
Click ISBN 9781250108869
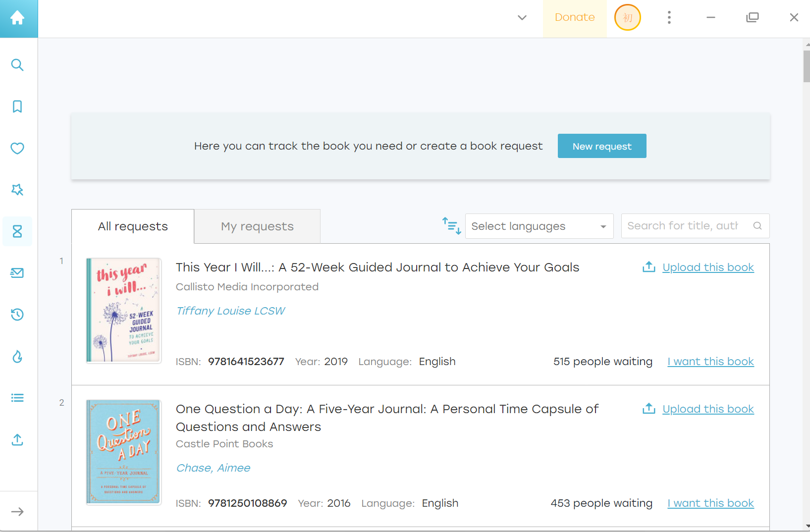pos(248,503)
